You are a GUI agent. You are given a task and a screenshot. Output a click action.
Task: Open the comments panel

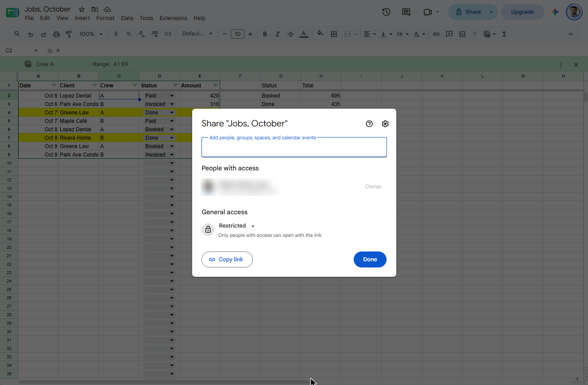click(406, 12)
